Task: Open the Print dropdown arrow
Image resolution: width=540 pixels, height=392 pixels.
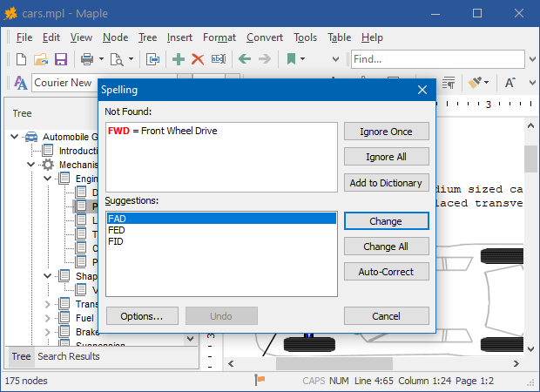Action: [101, 59]
